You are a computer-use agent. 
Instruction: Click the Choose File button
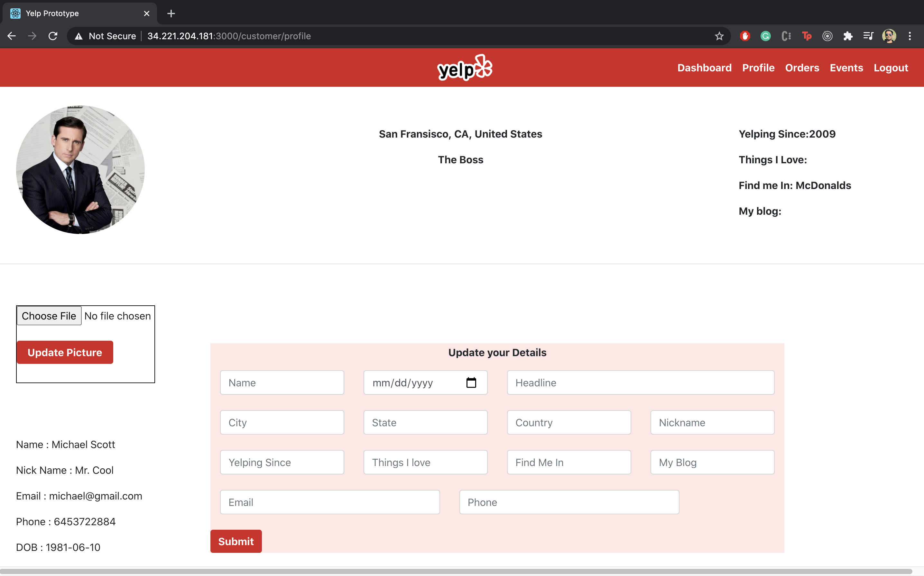tap(49, 316)
